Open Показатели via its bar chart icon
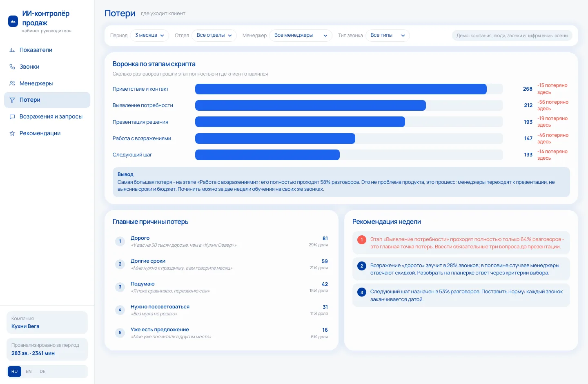Viewport: 588px width, 384px height. [x=12, y=50]
